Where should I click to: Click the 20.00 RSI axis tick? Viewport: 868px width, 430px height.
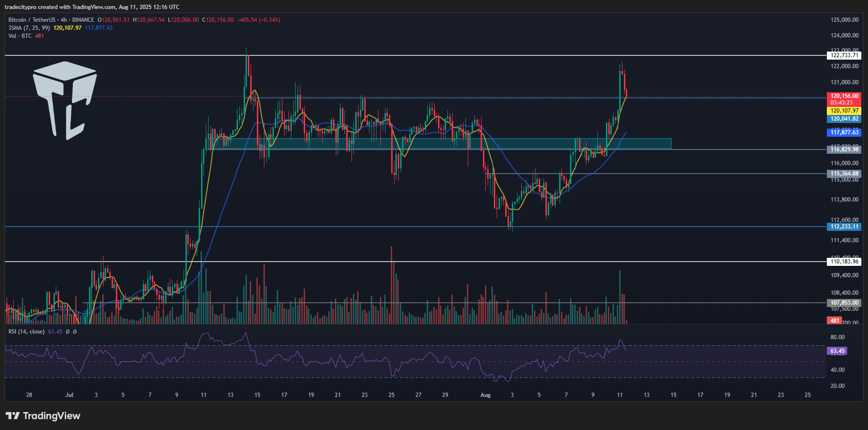click(837, 386)
